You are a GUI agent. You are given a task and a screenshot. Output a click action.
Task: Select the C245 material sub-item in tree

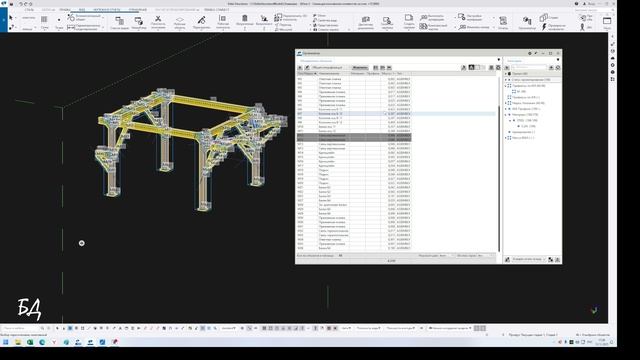pyautogui.click(x=529, y=126)
